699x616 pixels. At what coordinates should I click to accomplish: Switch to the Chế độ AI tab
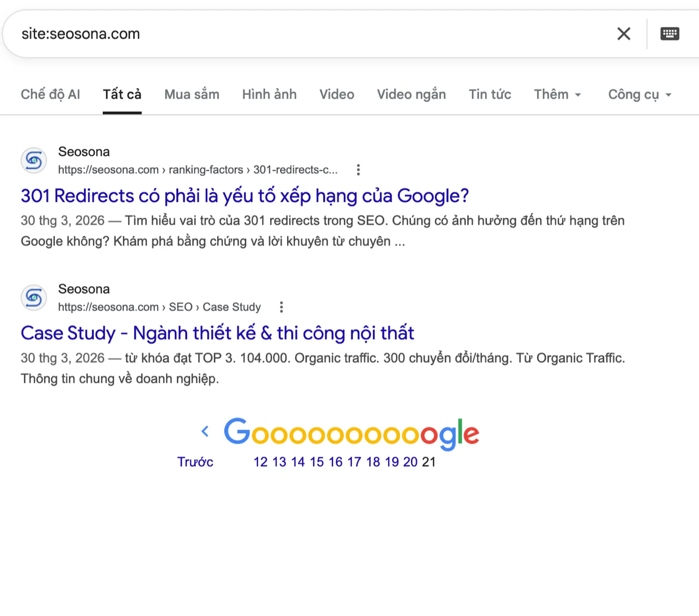(50, 94)
